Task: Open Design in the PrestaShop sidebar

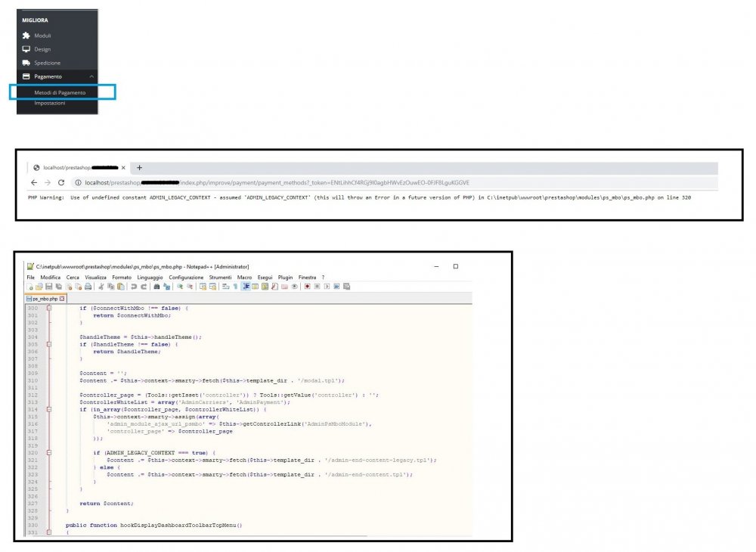Action: pos(42,49)
